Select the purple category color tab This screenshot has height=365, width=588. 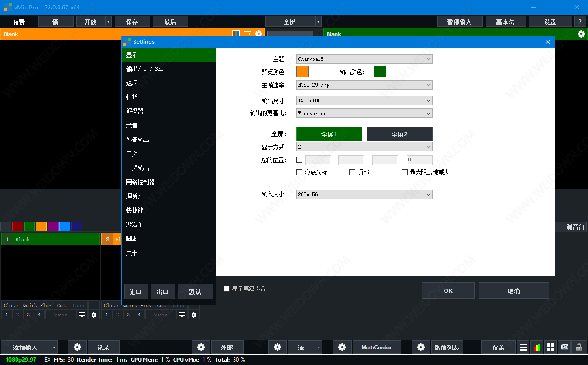53,226
